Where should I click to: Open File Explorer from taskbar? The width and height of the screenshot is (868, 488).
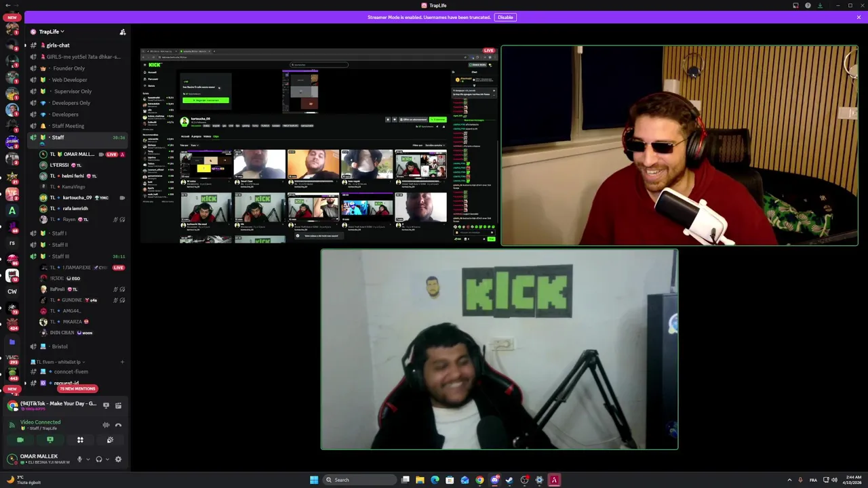pyautogui.click(x=420, y=480)
